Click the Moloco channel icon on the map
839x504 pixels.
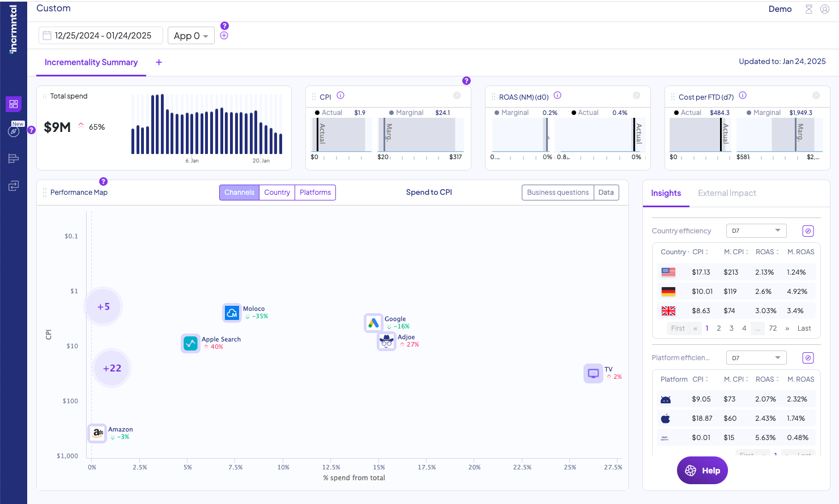click(x=232, y=313)
